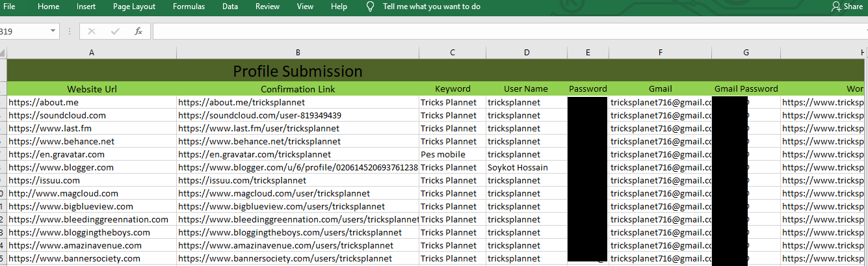
Task: Click the Enter checkmark icon in formula bar
Action: tap(115, 31)
